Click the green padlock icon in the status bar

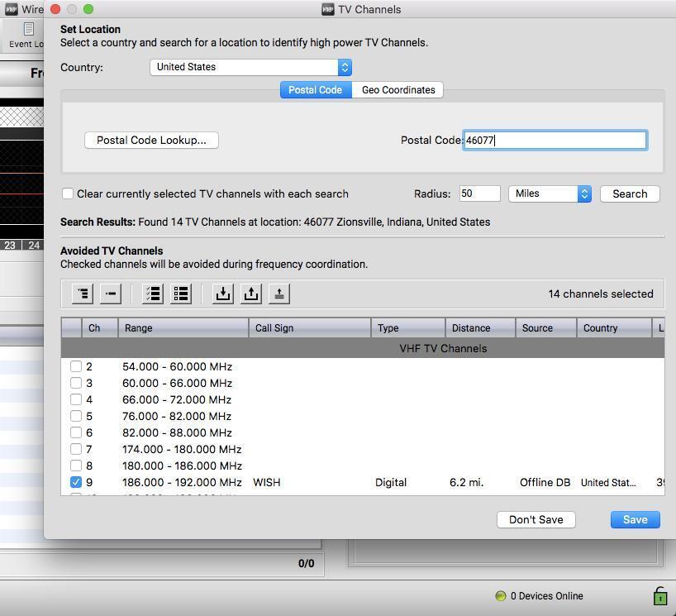point(659,595)
